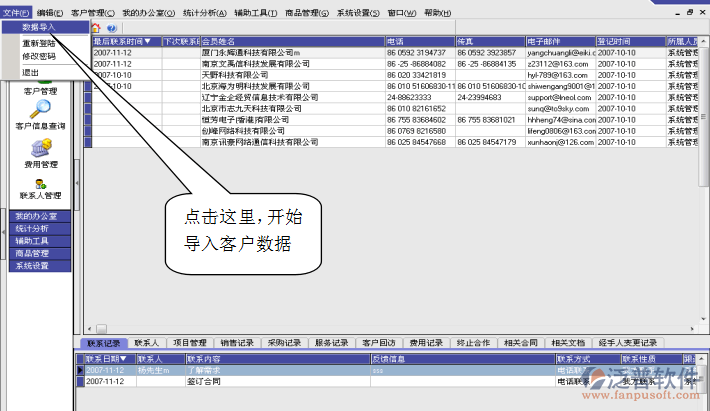This screenshot has width=710, height=411.
Task: Click the 电子邮件 column header
Action: click(x=561, y=42)
